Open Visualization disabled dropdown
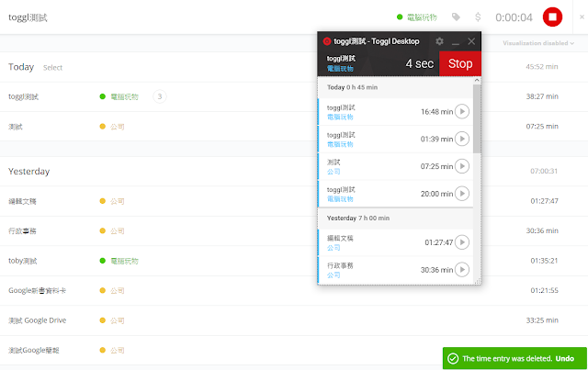 coord(538,43)
